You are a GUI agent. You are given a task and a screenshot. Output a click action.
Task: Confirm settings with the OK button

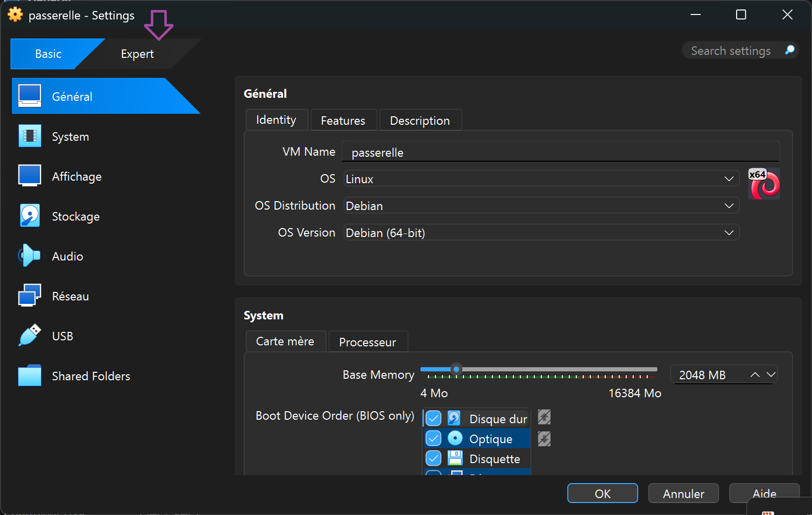(x=602, y=494)
